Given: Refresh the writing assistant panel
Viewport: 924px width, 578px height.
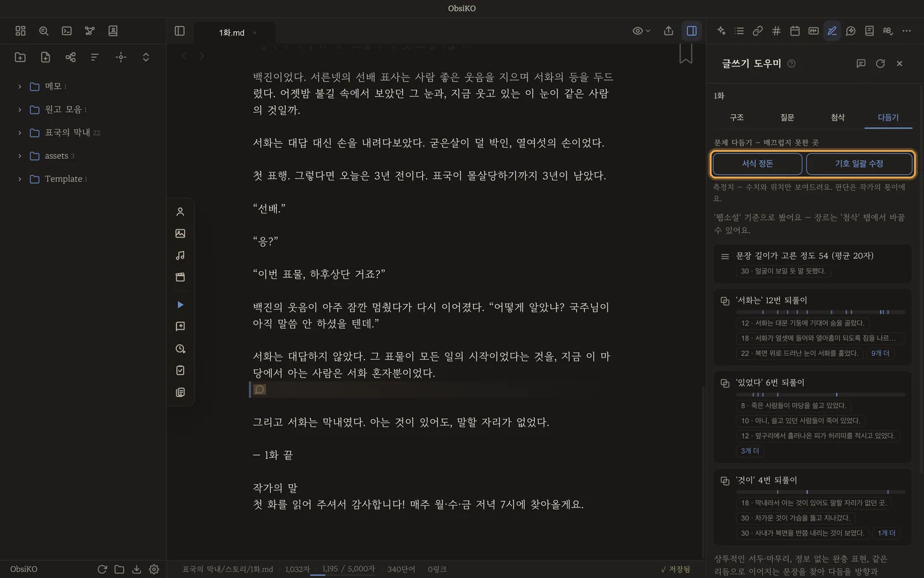Looking at the screenshot, I should tap(880, 64).
